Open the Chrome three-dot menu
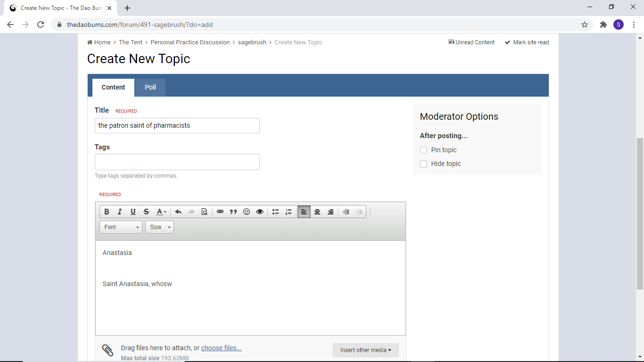This screenshot has height=362, width=644. (x=634, y=25)
